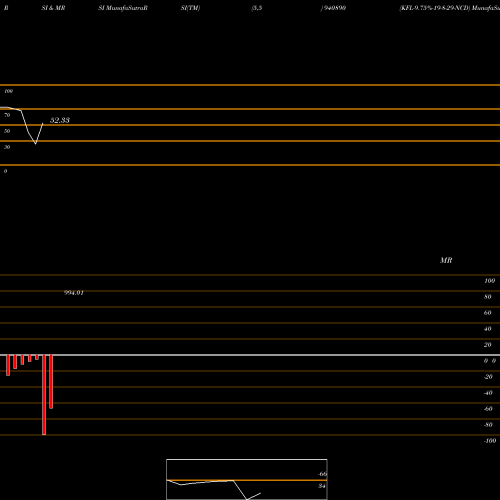Click the -60 label on MR axis
This screenshot has width=500, height=500.
click(x=488, y=409)
